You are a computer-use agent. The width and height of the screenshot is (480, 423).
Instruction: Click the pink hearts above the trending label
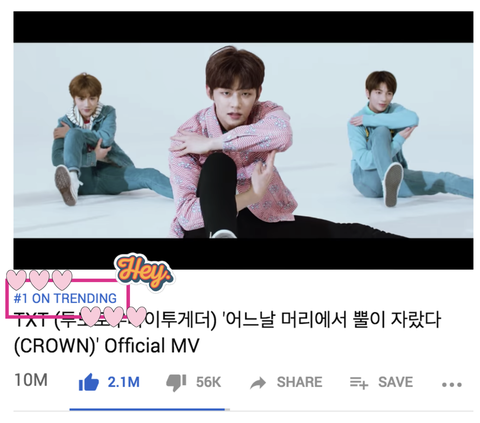[x=39, y=280]
